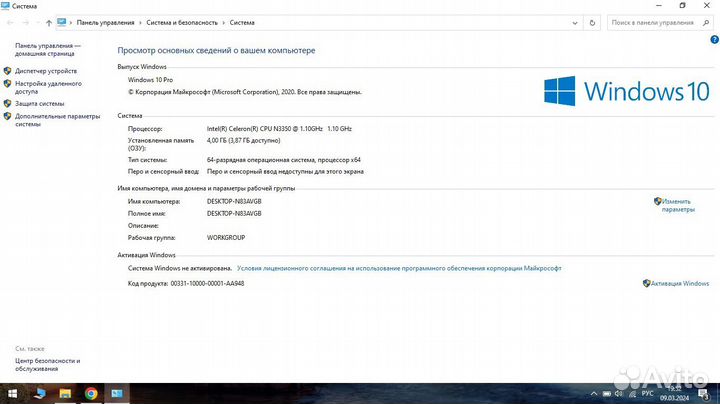Image resolution: width=720 pixels, height=404 pixels.
Task: Open the help question mark icon
Action: (x=714, y=40)
